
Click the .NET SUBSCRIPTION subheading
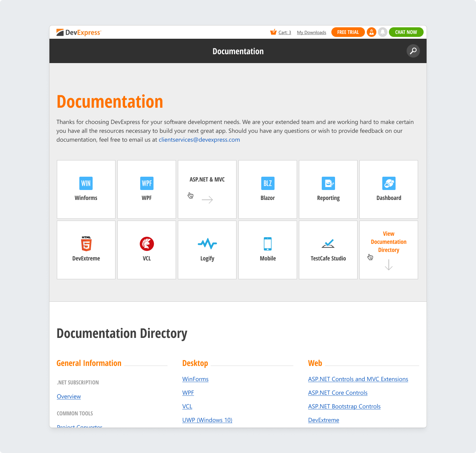[x=78, y=383]
